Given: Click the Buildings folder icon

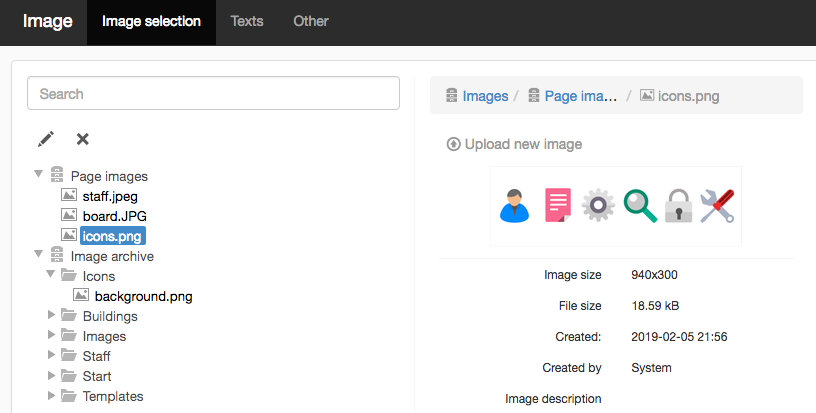Looking at the screenshot, I should pos(69,315).
